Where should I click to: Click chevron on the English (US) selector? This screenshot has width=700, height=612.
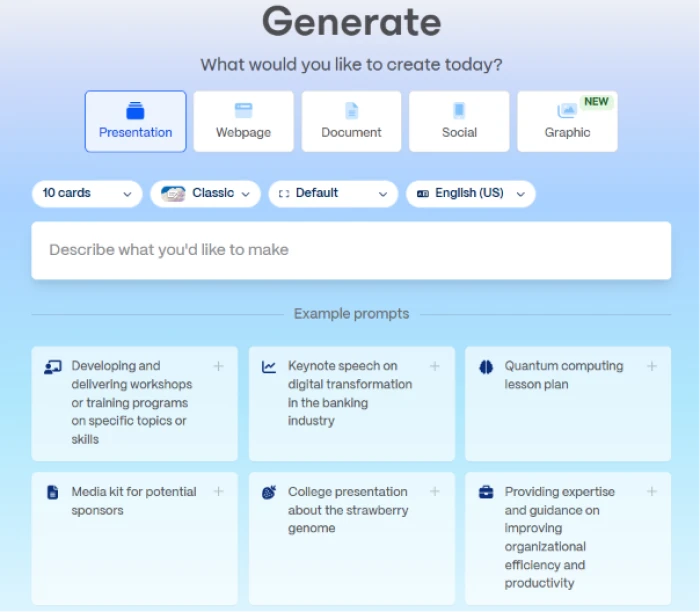(520, 194)
